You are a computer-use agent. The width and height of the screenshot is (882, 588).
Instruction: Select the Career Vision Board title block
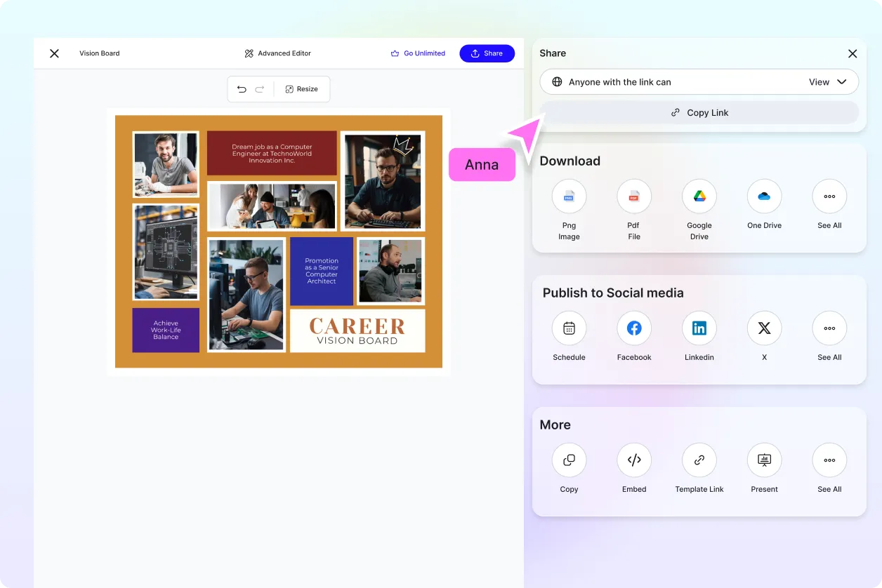tap(357, 331)
